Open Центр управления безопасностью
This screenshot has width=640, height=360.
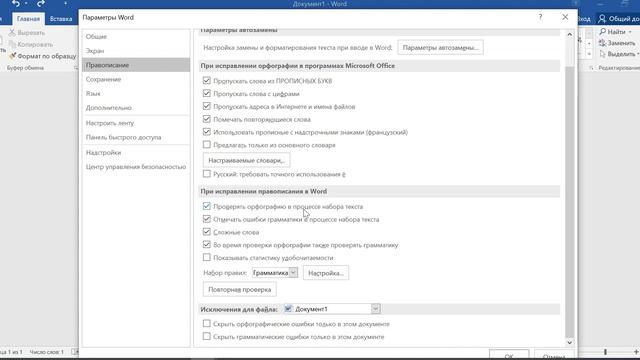pos(136,167)
